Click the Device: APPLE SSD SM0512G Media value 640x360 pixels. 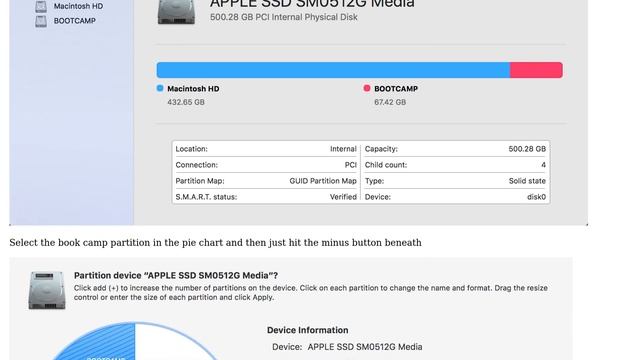(365, 347)
